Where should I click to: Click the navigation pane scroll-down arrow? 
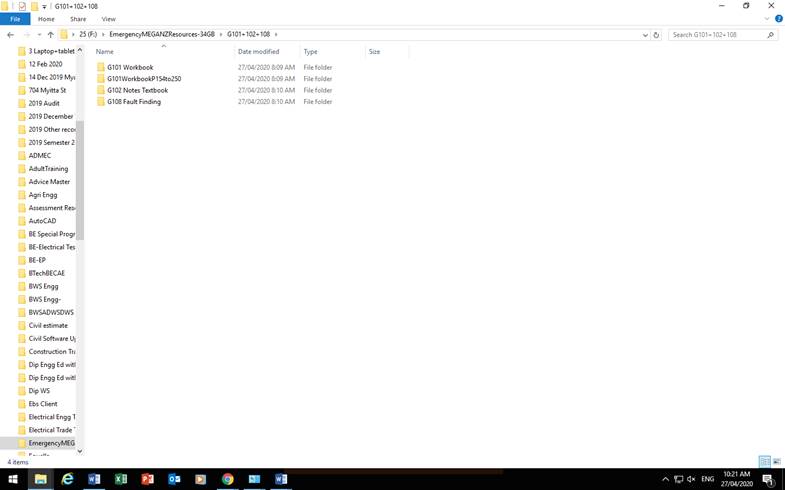pos(80,451)
